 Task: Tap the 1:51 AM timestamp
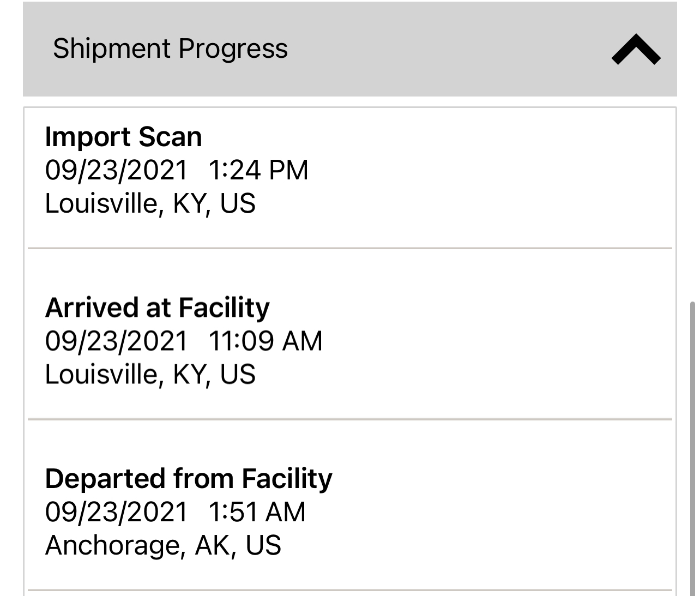[257, 512]
